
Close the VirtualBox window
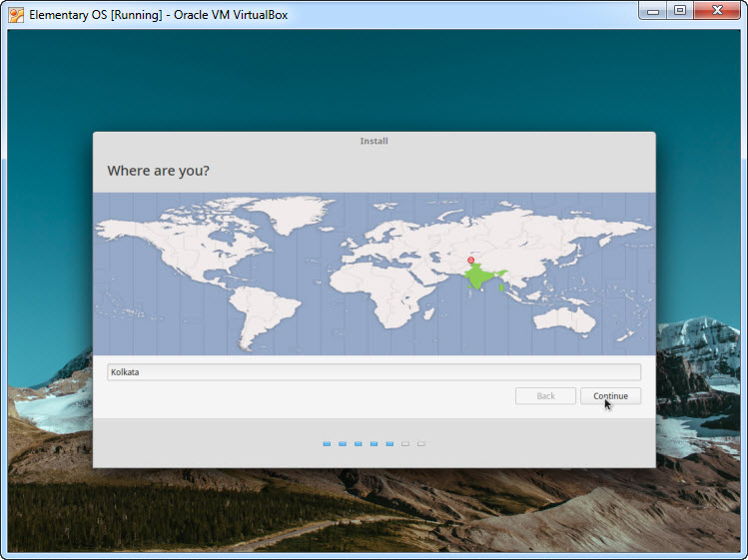[x=717, y=11]
